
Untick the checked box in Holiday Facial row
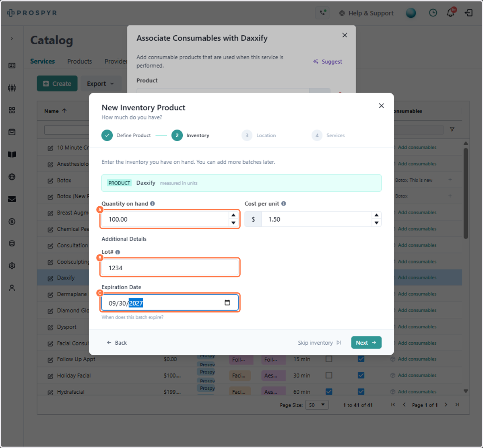pos(361,375)
